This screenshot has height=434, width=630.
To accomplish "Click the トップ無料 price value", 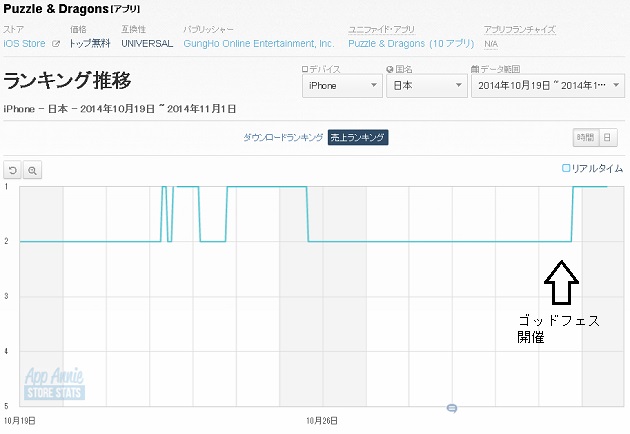I will pos(90,43).
